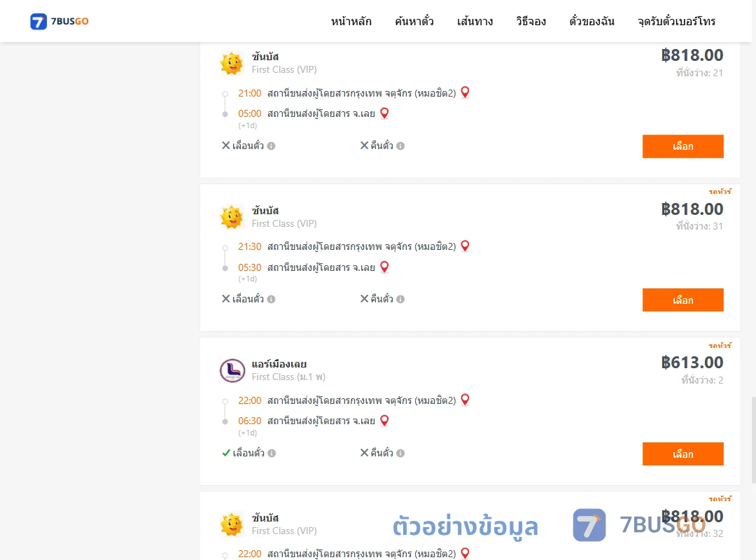Viewport: 756px width, 560px height.
Task: Click the 05:00 arrival time
Action: click(250, 114)
